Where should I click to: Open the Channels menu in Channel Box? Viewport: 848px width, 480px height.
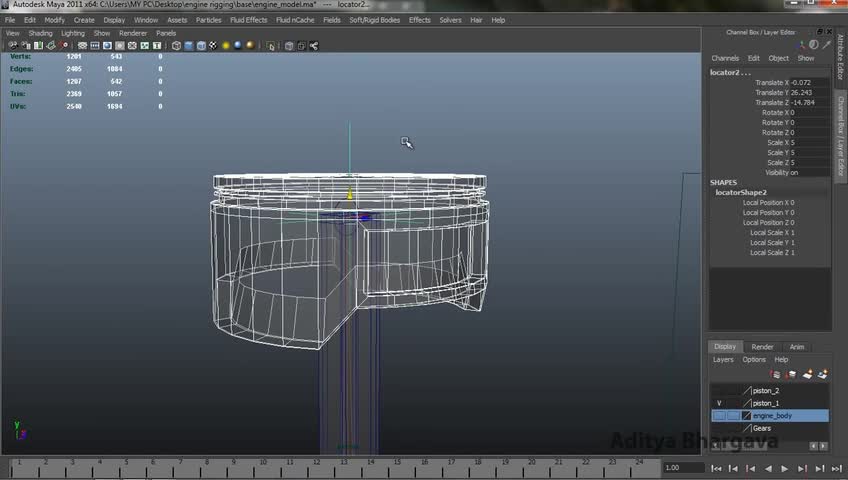tap(725, 58)
